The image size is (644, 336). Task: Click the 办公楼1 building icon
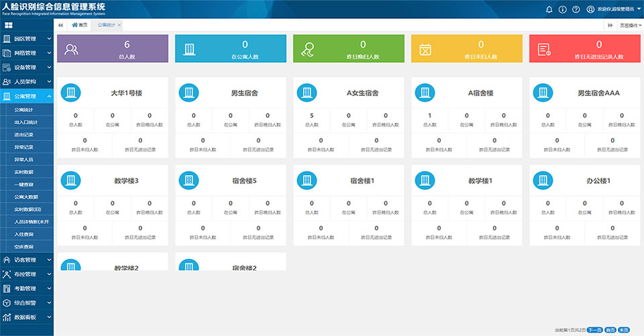[x=543, y=180]
